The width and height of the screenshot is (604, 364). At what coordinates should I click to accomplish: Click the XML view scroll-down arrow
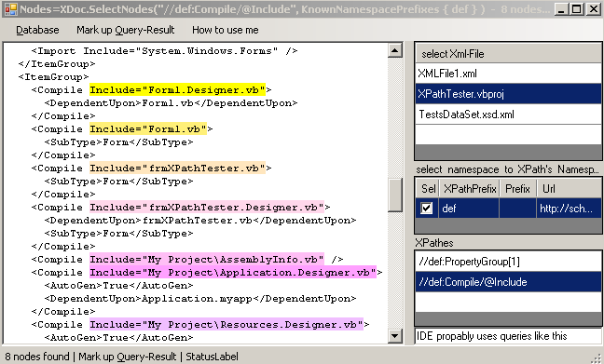395,336
